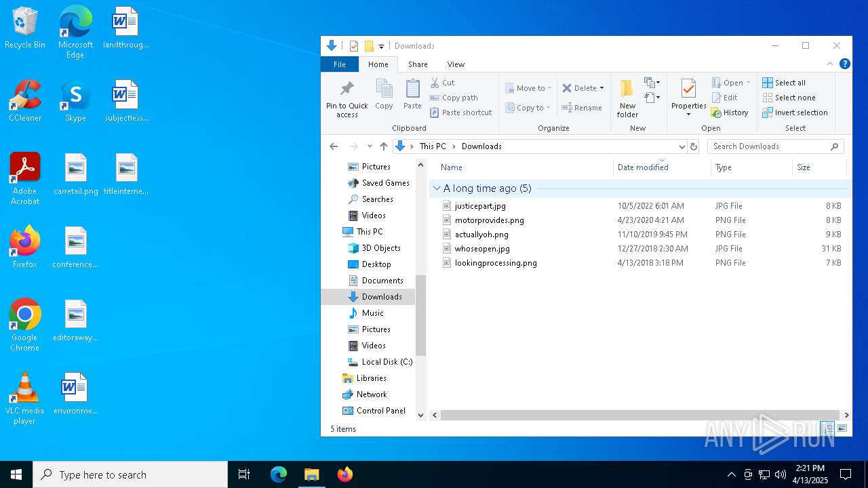The width and height of the screenshot is (868, 488).
Task: Sort by the Type column header
Action: pos(751,167)
